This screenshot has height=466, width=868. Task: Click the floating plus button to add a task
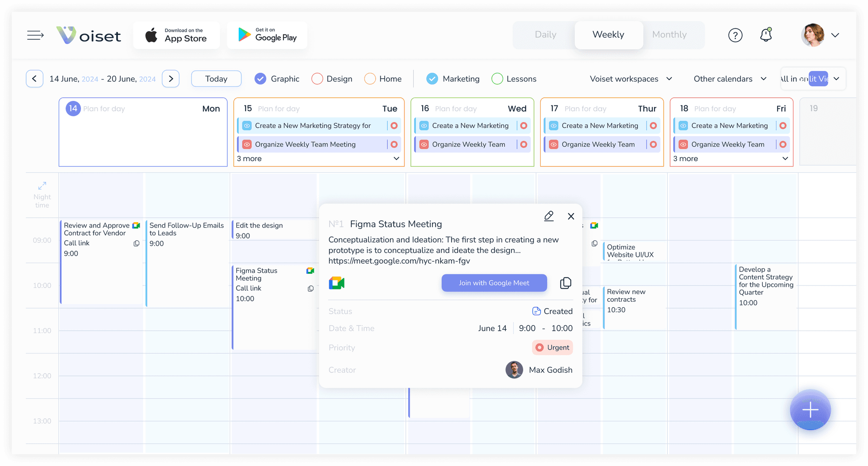[810, 410]
